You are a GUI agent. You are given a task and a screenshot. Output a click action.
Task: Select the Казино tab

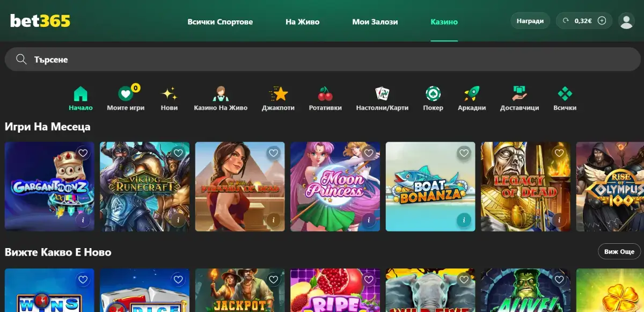[444, 22]
